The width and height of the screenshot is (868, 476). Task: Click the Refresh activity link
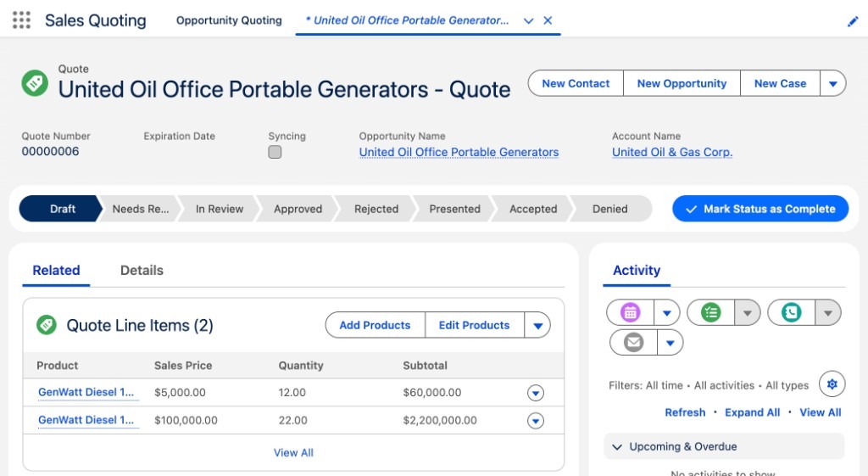[685, 412]
